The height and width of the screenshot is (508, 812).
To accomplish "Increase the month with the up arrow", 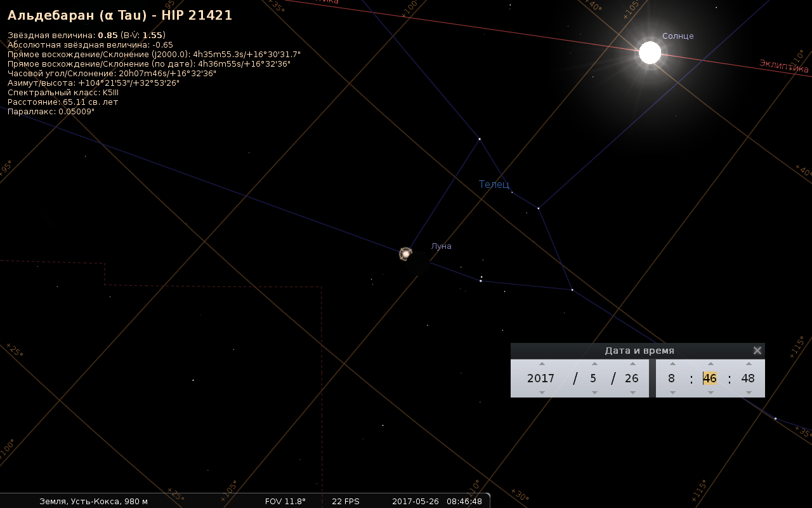I will pyautogui.click(x=594, y=364).
